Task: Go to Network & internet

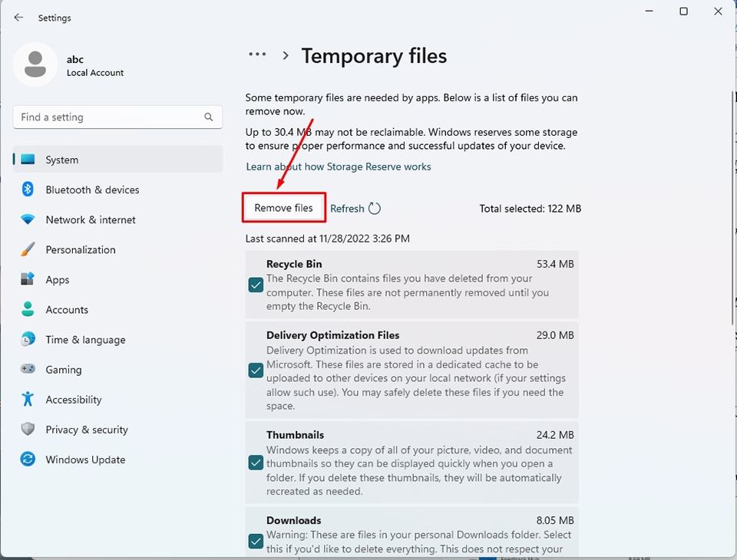Action: [117, 219]
